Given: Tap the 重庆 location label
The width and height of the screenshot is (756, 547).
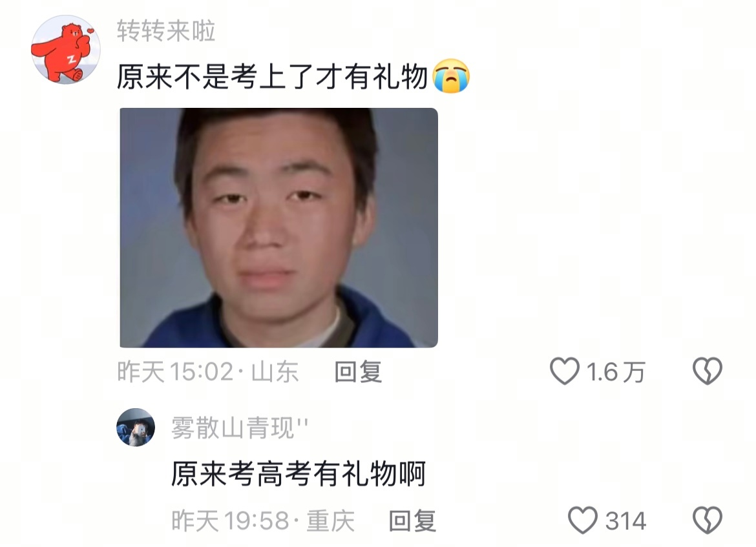Looking at the screenshot, I should point(331,521).
